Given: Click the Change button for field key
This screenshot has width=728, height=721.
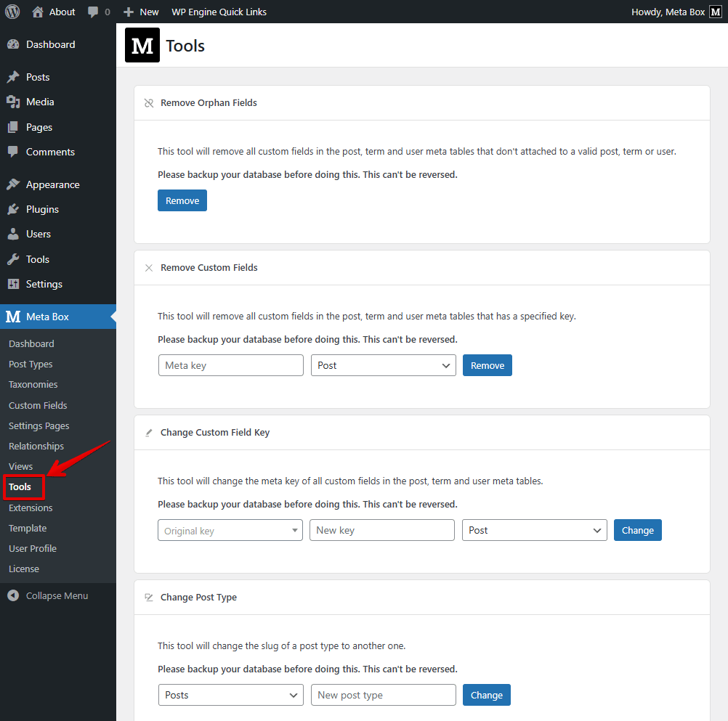Looking at the screenshot, I should pyautogui.click(x=637, y=530).
